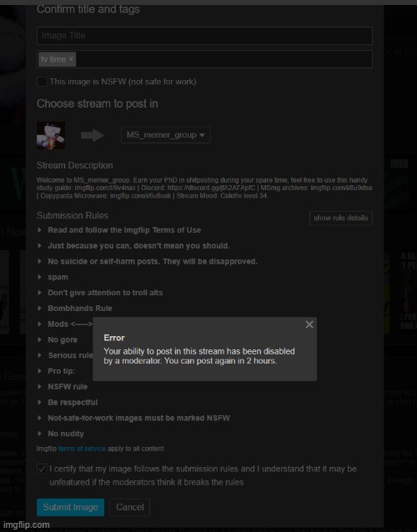The image size is (417, 532).
Task: Click the user avatar thumbnail
Action: click(x=51, y=136)
